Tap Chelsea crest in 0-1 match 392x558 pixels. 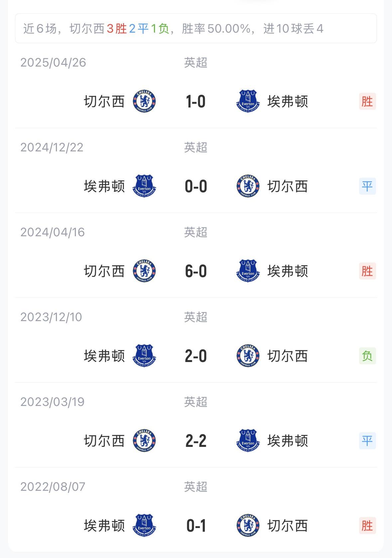pos(248,525)
